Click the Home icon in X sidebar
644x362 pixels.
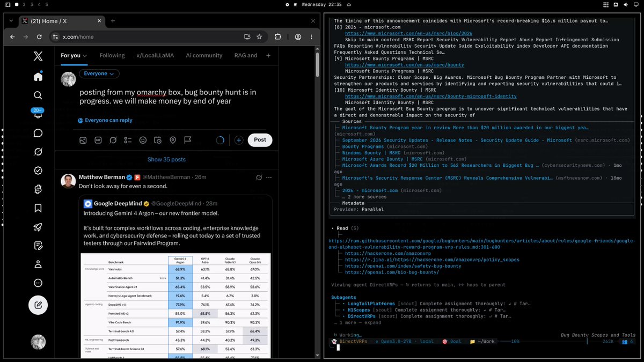(38, 77)
